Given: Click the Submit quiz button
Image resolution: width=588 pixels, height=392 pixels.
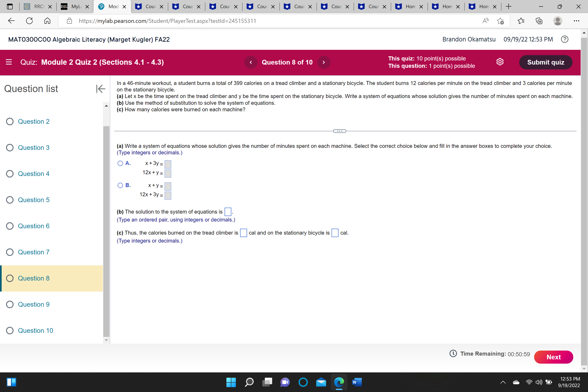Looking at the screenshot, I should click(545, 62).
